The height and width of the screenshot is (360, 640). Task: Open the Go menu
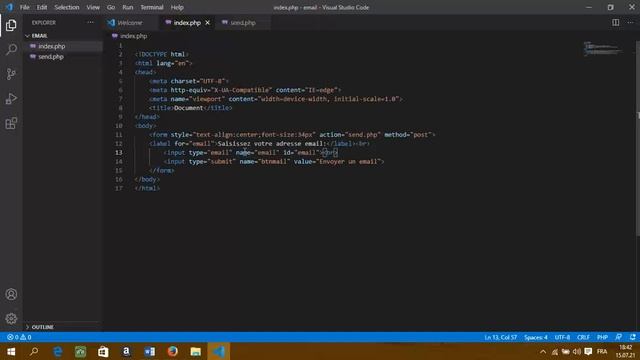tap(111, 7)
